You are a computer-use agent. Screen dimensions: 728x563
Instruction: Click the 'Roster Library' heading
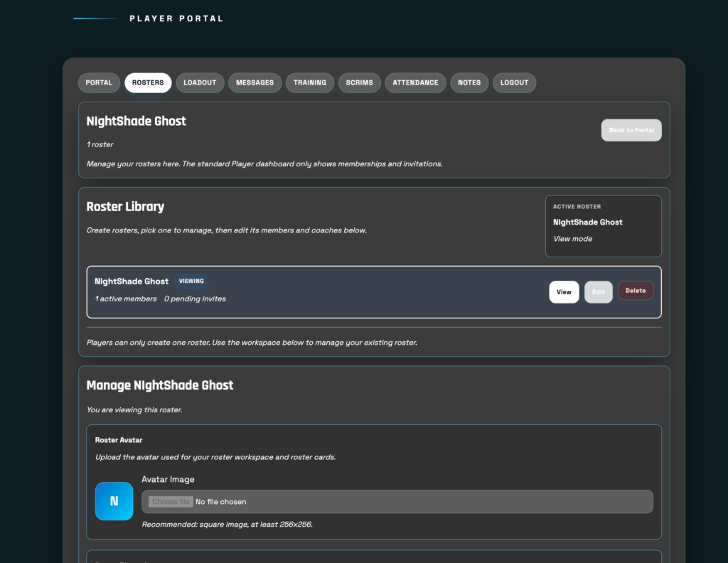[125, 207]
